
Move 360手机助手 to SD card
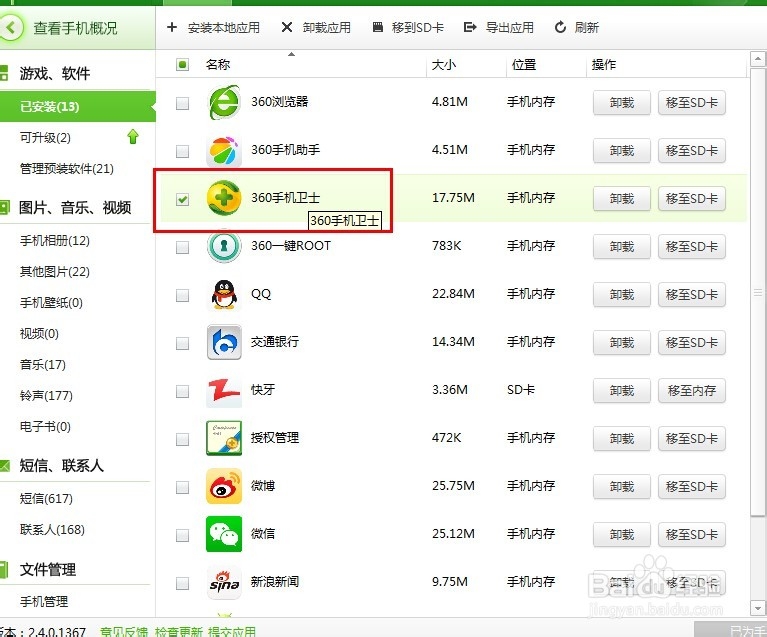[x=692, y=150]
